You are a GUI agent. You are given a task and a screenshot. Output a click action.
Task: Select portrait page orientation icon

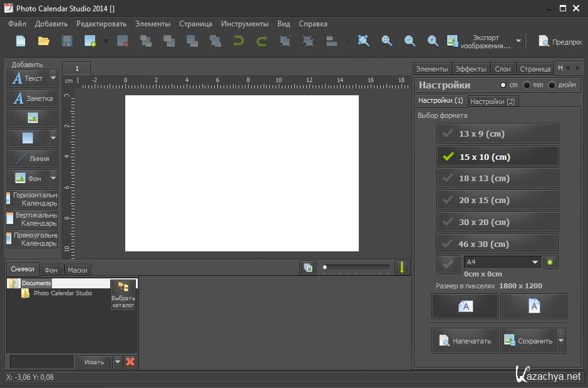pyautogui.click(x=534, y=307)
